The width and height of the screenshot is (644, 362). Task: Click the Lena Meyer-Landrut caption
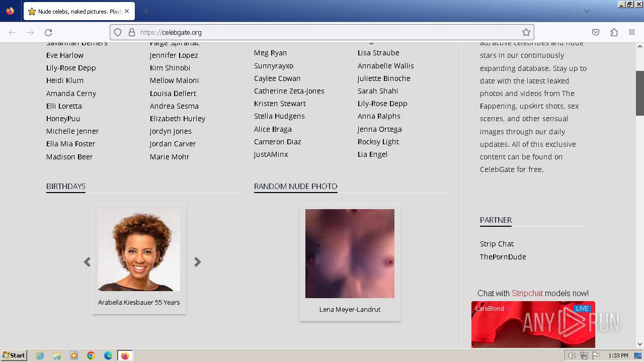pos(350,309)
